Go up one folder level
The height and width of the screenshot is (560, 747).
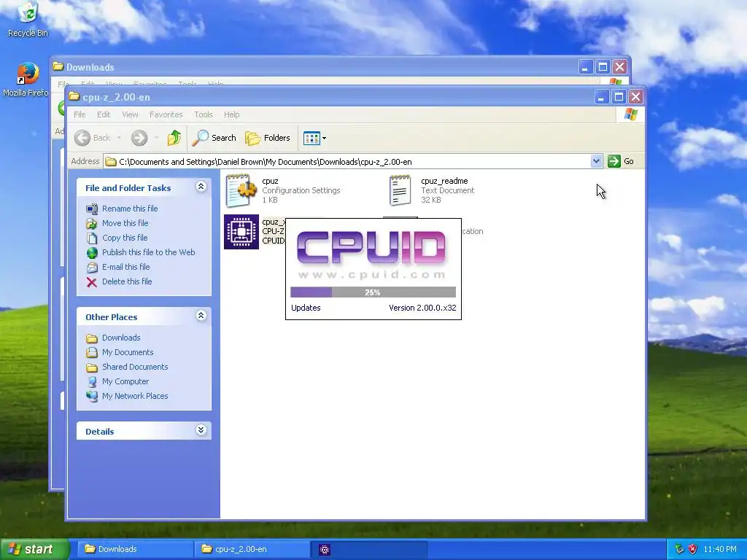coord(174,138)
